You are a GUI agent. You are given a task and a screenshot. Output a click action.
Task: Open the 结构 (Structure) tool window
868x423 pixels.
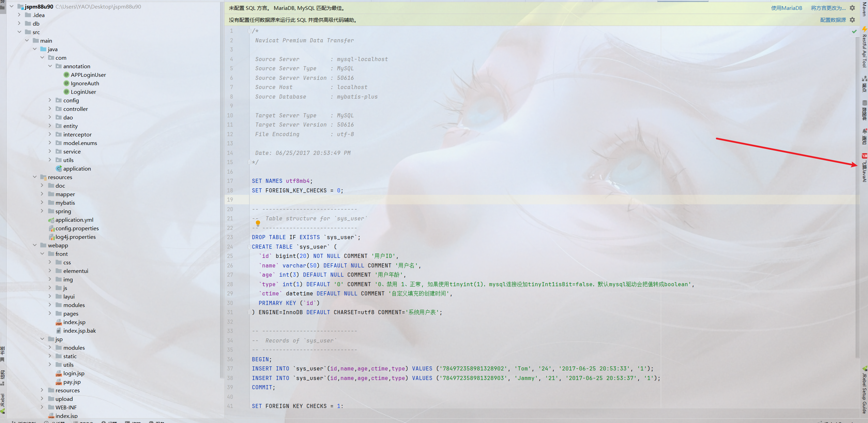(x=3, y=375)
